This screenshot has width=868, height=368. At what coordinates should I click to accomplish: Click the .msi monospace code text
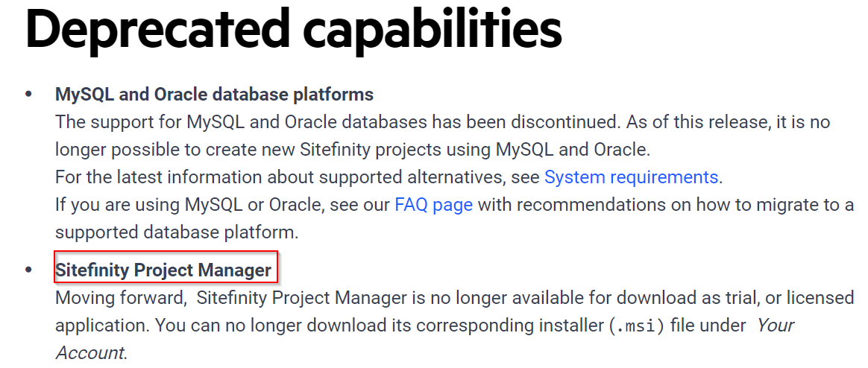[636, 326]
